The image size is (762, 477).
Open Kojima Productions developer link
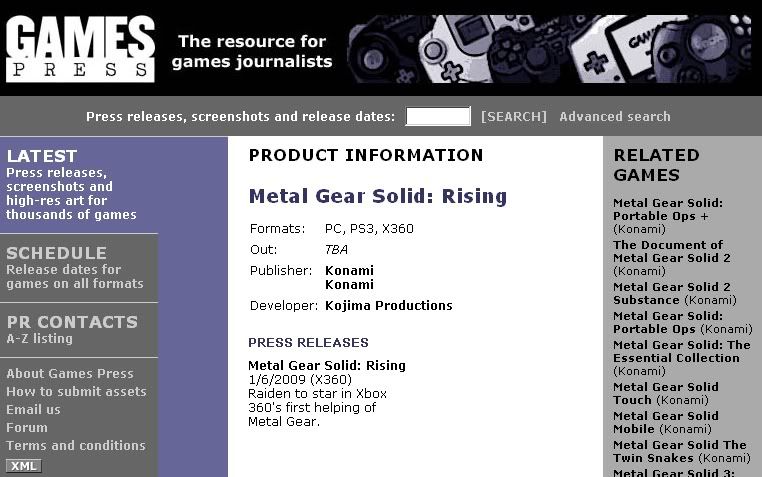click(x=388, y=306)
